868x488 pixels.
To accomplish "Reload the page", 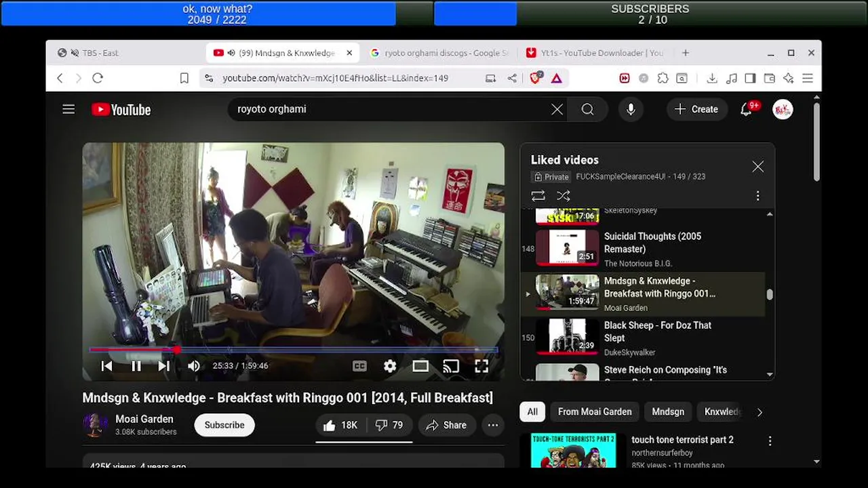I will point(98,78).
